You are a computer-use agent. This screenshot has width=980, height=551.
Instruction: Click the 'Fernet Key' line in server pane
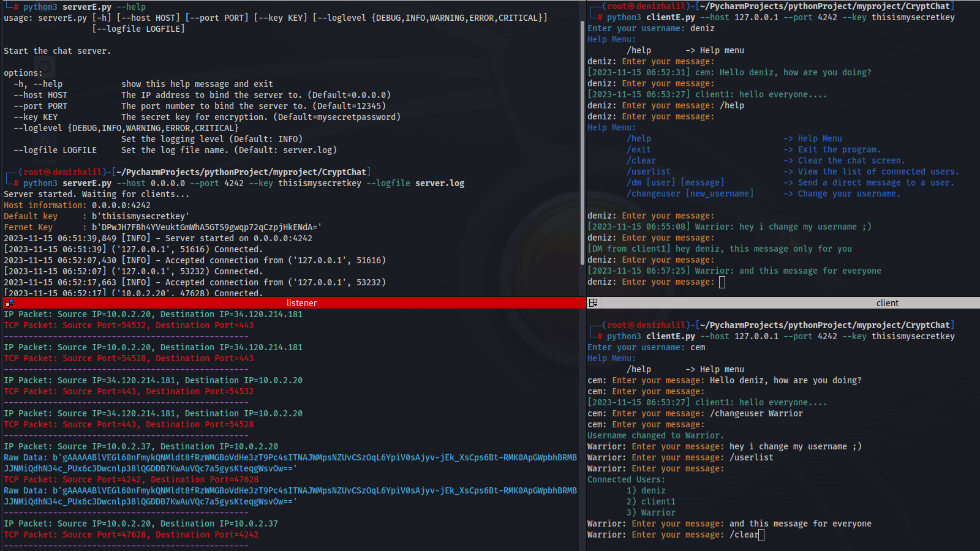(163, 228)
